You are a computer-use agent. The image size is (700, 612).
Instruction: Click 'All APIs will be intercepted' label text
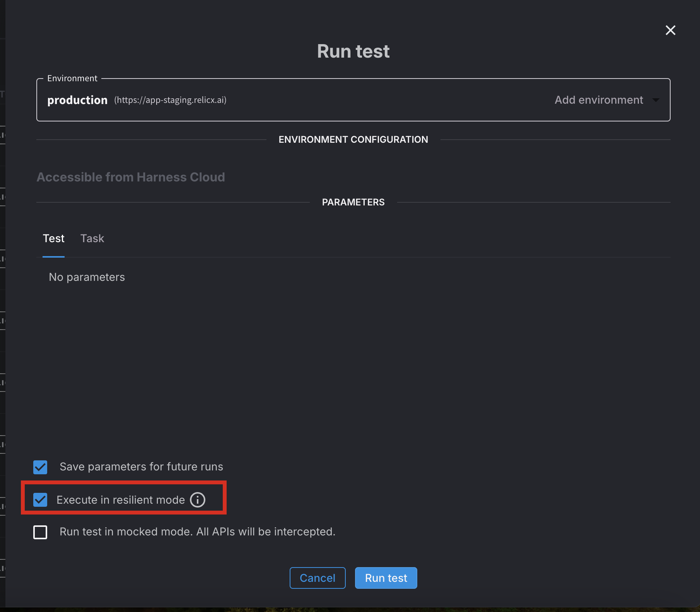pos(265,532)
